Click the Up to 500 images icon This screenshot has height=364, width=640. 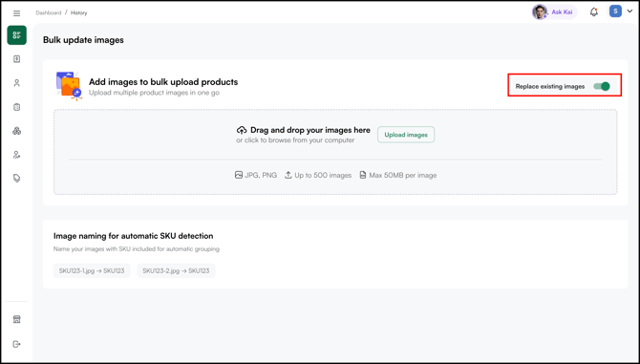point(288,175)
